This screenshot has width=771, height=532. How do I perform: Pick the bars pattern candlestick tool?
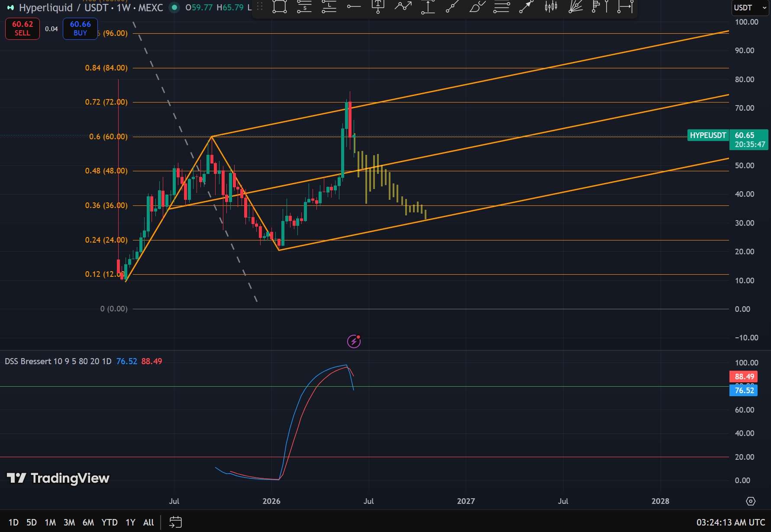pyautogui.click(x=551, y=7)
